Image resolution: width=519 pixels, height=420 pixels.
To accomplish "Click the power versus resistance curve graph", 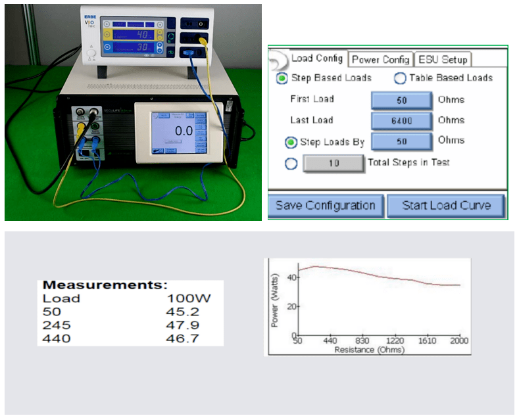I will coord(367,306).
